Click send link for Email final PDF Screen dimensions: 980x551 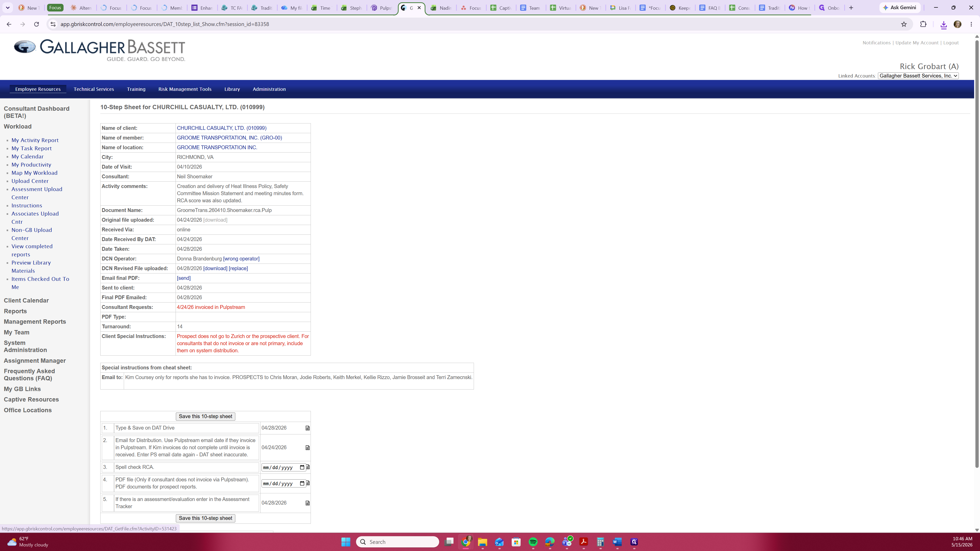point(184,278)
